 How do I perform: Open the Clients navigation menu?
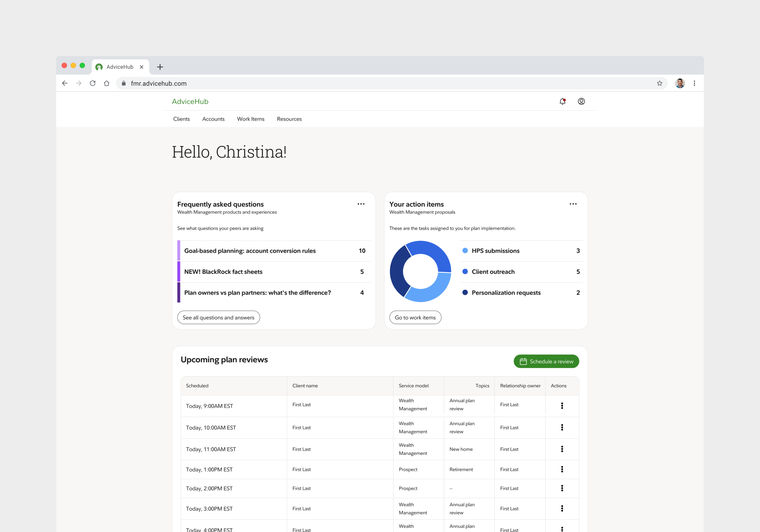tap(181, 119)
